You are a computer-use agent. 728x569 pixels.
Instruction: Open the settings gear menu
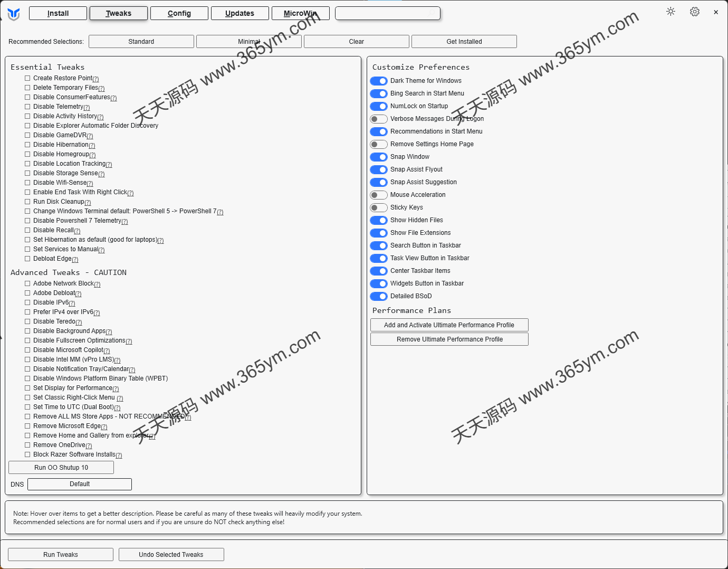click(x=695, y=11)
